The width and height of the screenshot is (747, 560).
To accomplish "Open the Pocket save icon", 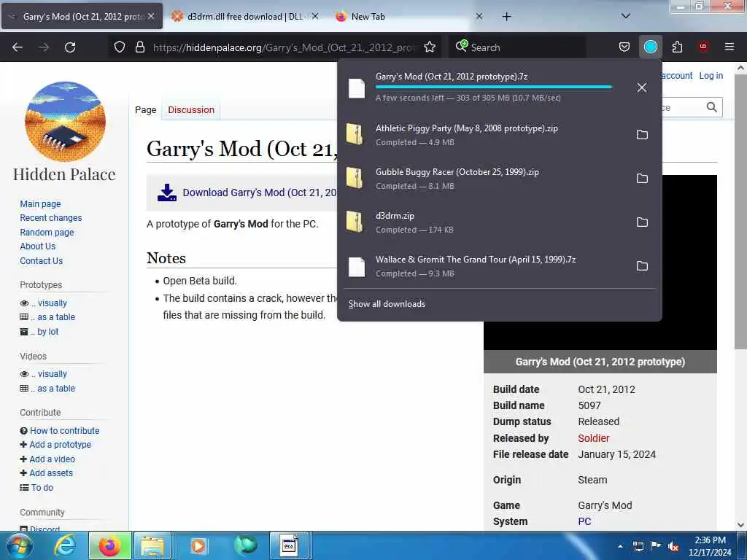I will tap(624, 47).
